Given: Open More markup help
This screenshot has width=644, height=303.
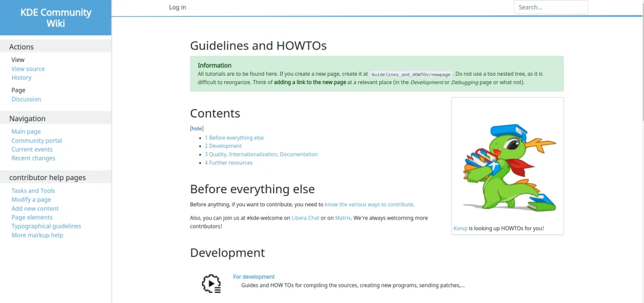Looking at the screenshot, I should tap(38, 236).
